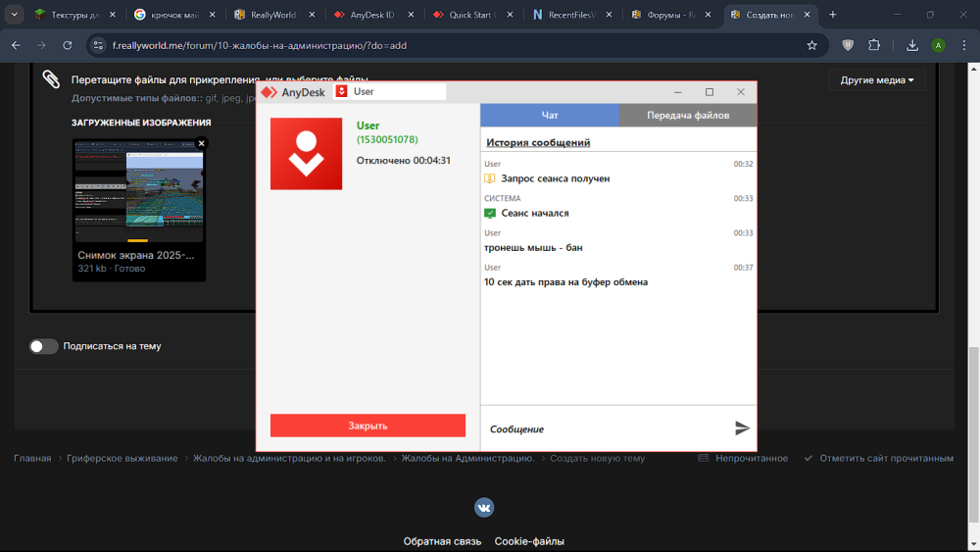Remove uploaded screenshot with the X badge
The image size is (980, 552).
[x=201, y=144]
